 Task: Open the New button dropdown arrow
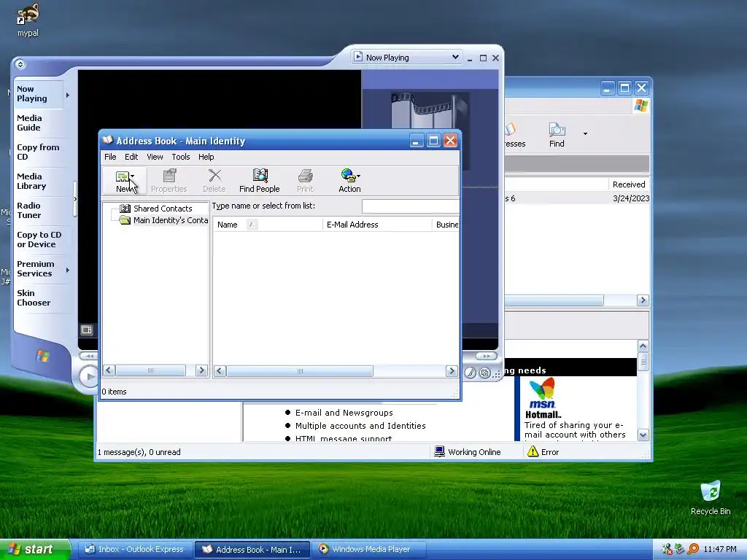[133, 176]
